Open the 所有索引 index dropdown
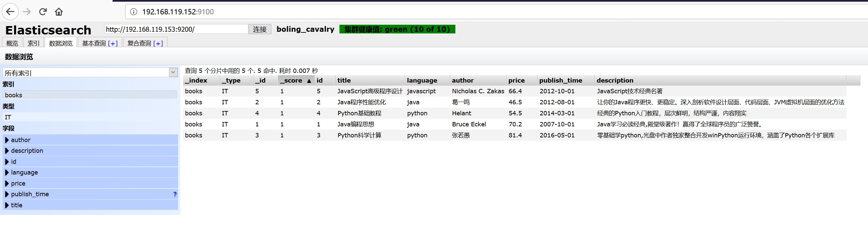The height and width of the screenshot is (234, 868). [x=90, y=73]
